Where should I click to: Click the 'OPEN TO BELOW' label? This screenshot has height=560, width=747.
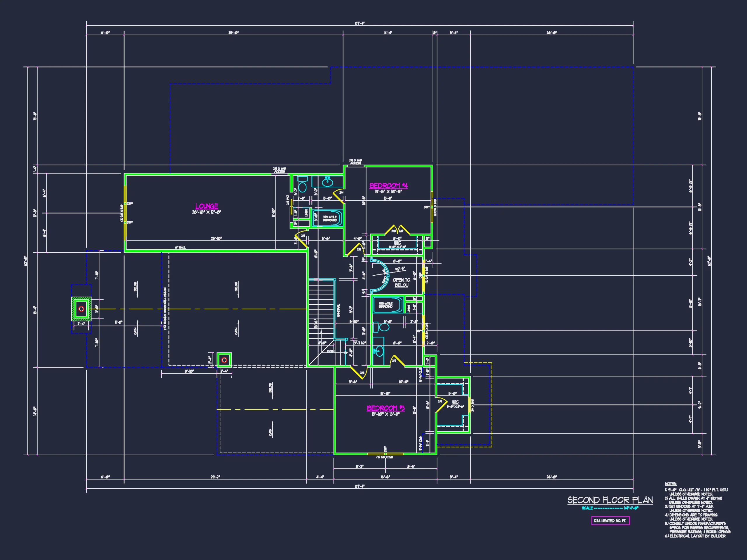[x=401, y=283]
